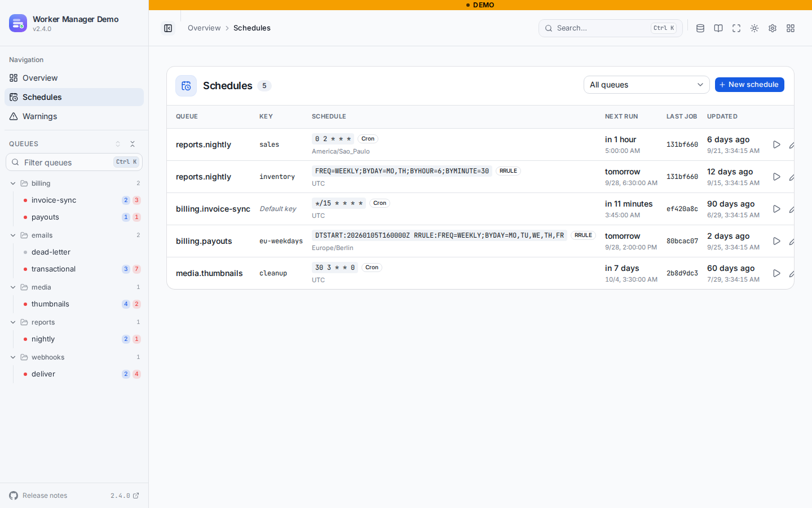Focus the Filter queues input field
This screenshot has width=812, height=508.
(74, 162)
